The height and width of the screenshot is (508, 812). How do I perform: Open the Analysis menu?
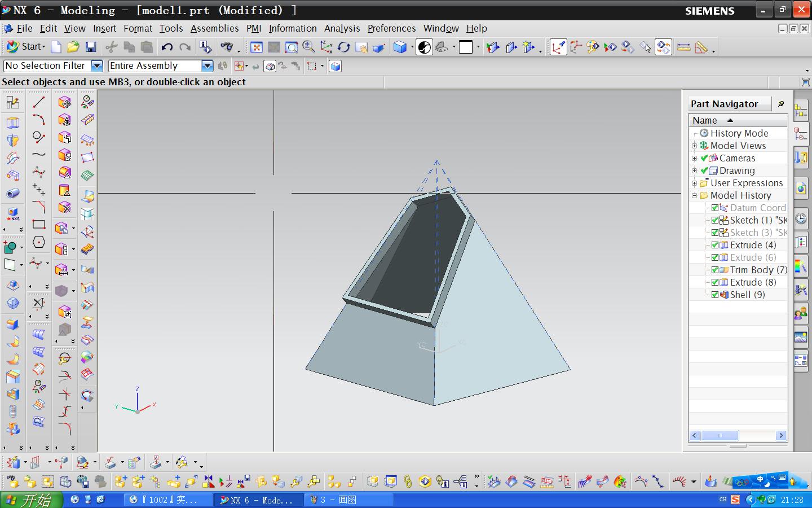tap(342, 28)
